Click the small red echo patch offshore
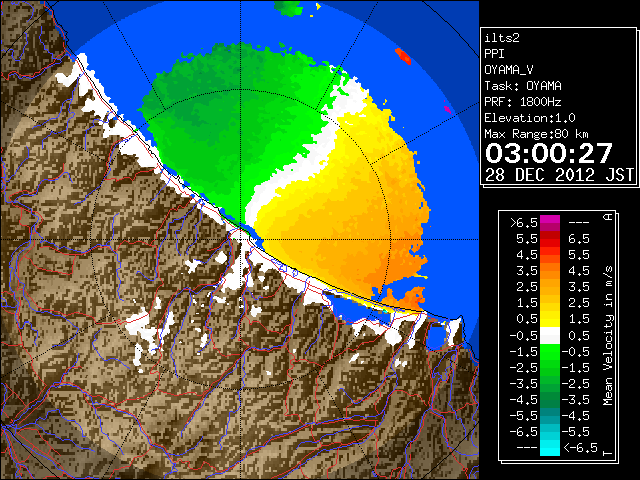Image resolution: width=640 pixels, height=480 pixels. 403,56
